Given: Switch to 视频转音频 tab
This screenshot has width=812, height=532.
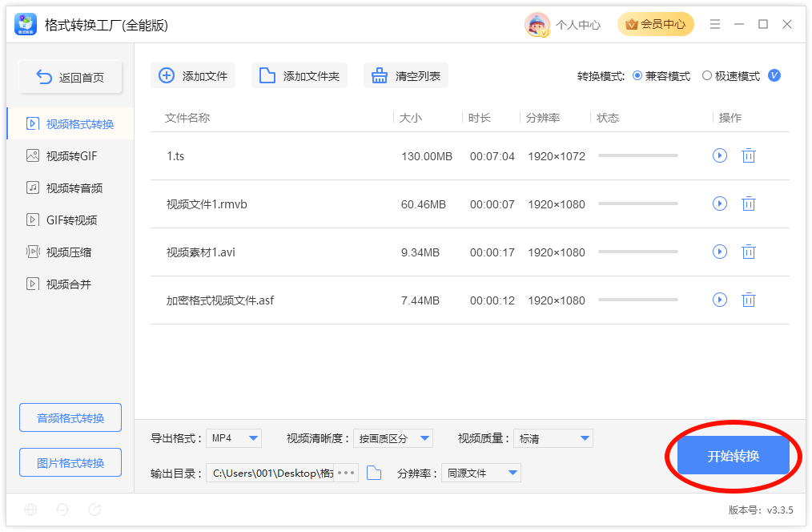Looking at the screenshot, I should (x=70, y=188).
